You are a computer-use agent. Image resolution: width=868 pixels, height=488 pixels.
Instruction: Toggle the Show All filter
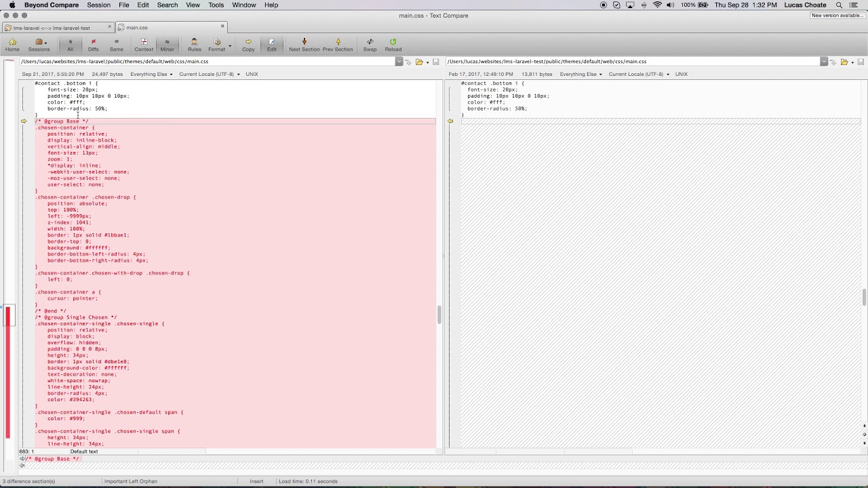(x=70, y=45)
